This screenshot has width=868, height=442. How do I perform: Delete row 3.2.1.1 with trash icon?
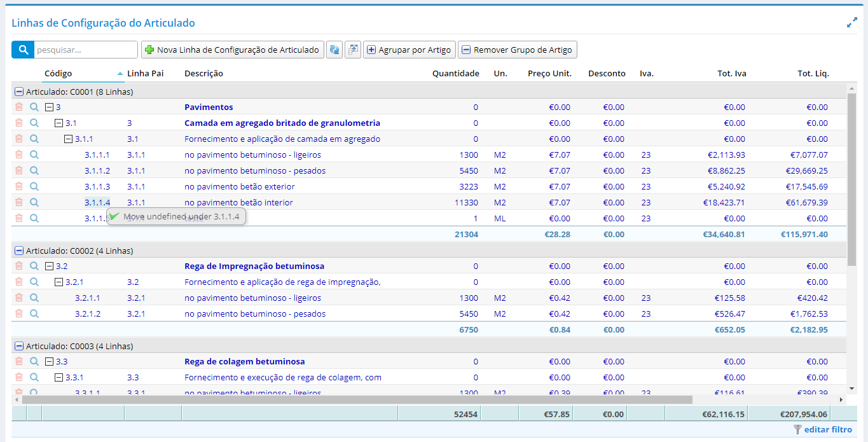[19, 298]
